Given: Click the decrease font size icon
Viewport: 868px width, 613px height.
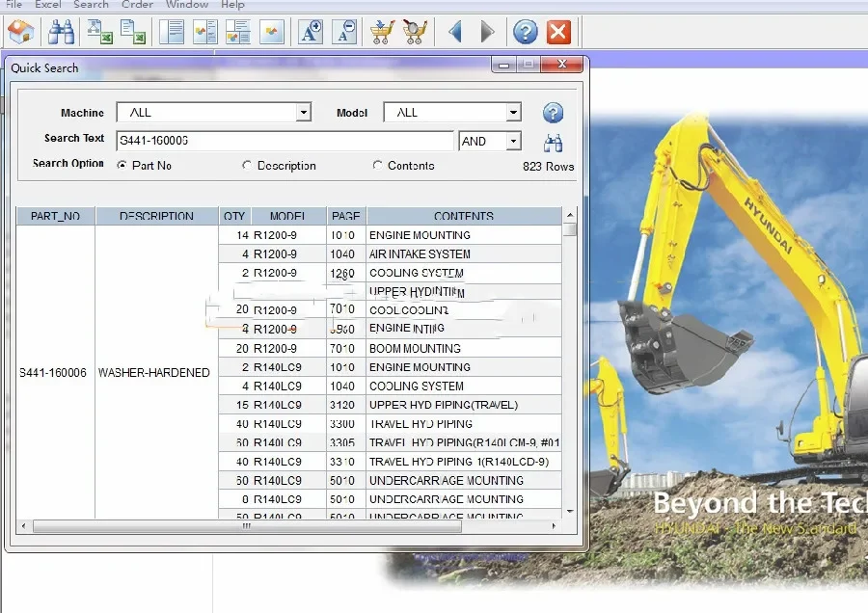Looking at the screenshot, I should 343,32.
